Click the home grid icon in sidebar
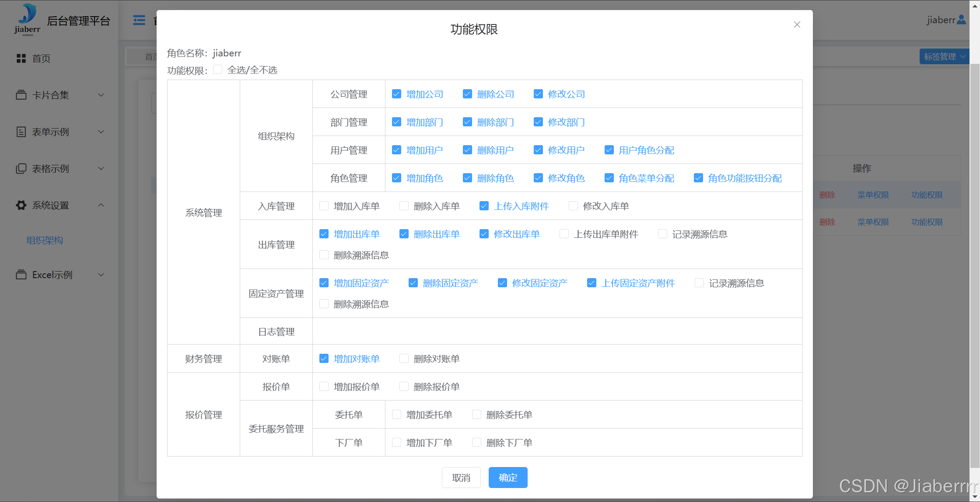This screenshot has height=502, width=980. pos(21,59)
